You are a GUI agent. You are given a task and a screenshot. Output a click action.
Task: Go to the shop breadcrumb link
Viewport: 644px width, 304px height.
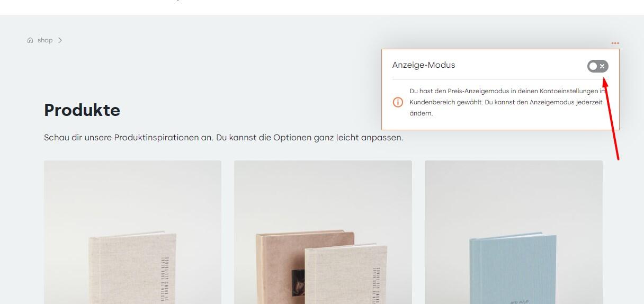[45, 40]
